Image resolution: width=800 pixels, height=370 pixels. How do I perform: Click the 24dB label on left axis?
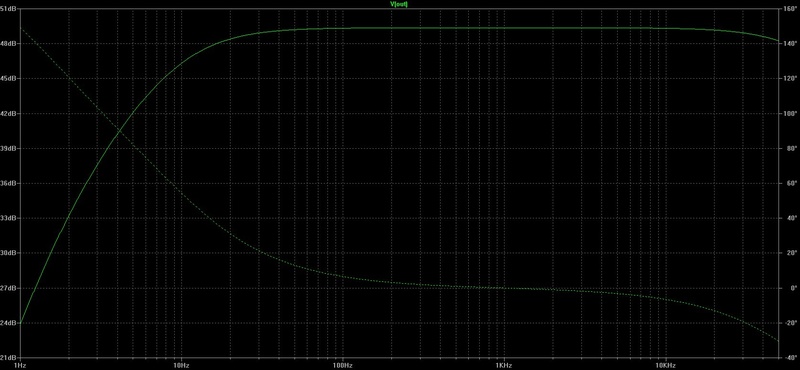click(x=9, y=323)
